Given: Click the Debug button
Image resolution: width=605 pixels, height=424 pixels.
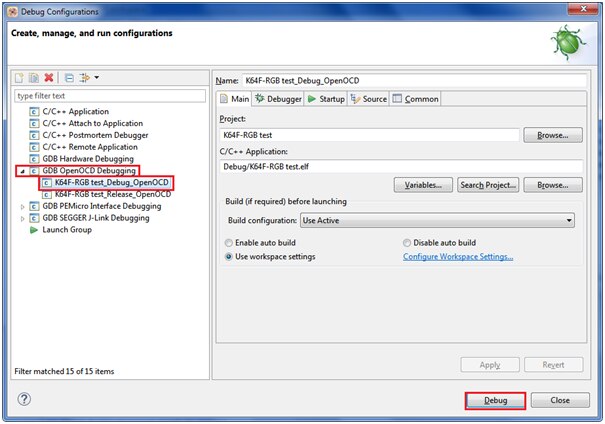Looking at the screenshot, I should tap(495, 400).
